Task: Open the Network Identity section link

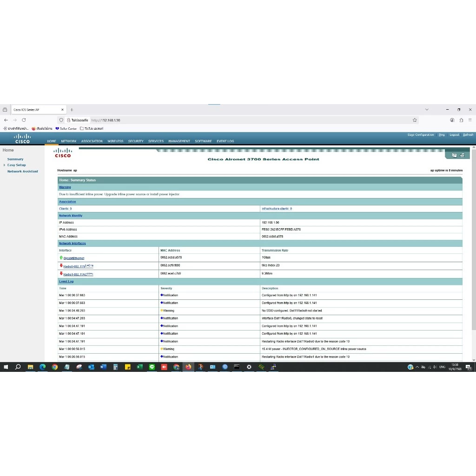Action: coord(71,216)
